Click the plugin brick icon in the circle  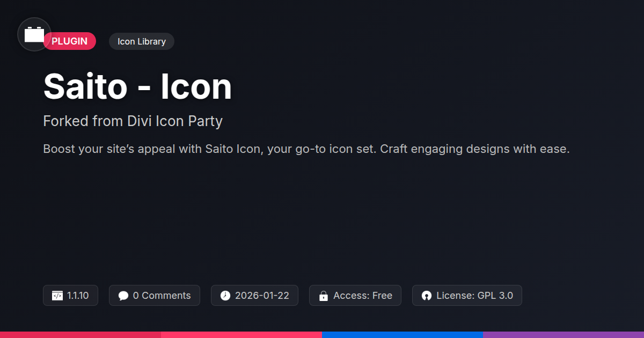click(34, 35)
